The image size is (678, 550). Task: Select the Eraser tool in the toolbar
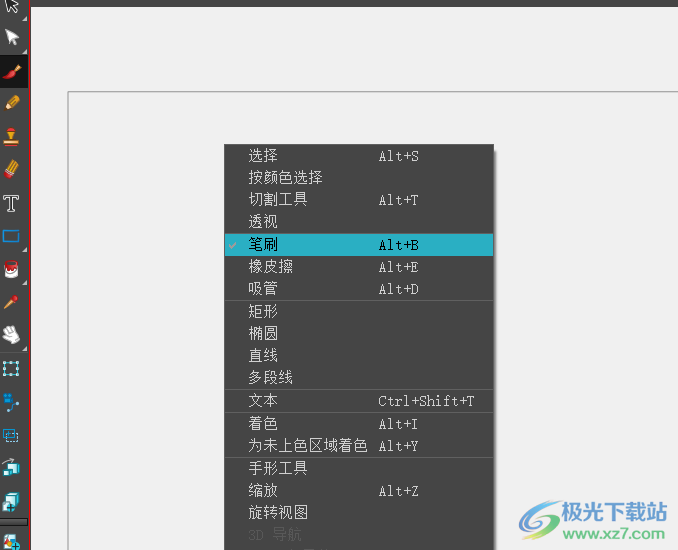coord(12,169)
